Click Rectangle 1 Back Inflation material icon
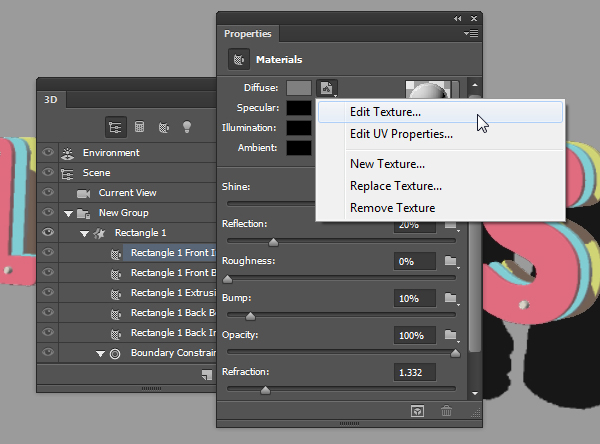The image size is (600, 444). (x=116, y=333)
